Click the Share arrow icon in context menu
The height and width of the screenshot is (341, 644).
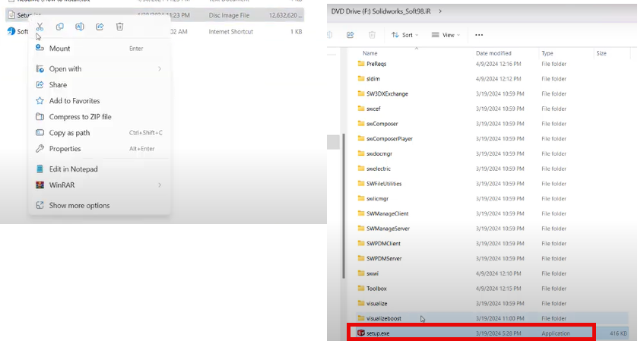(x=100, y=27)
